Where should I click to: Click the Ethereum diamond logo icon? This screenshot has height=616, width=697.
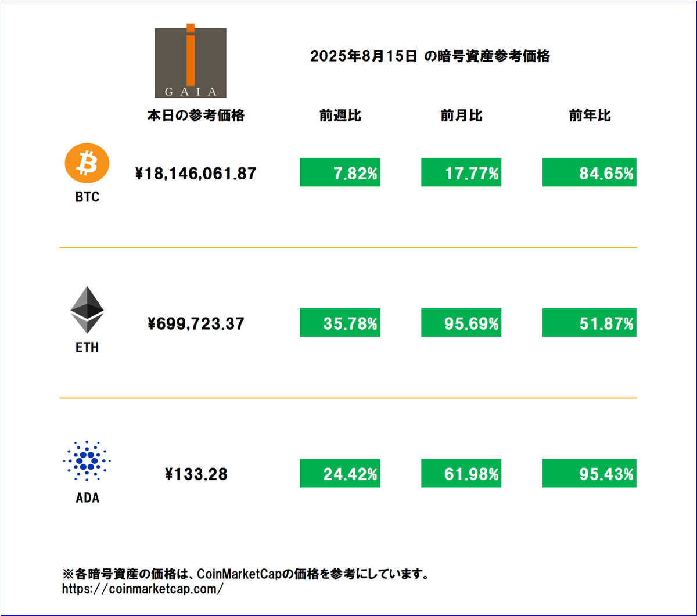[87, 309]
